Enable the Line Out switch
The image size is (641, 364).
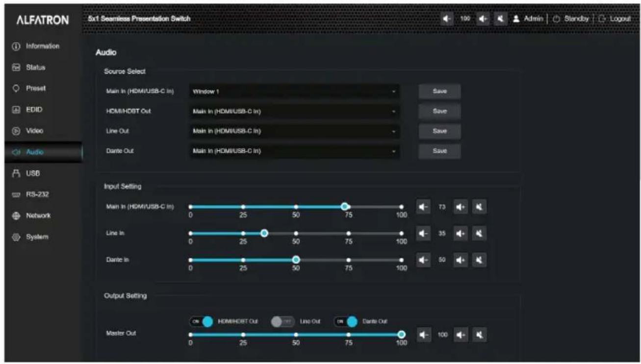(282, 321)
